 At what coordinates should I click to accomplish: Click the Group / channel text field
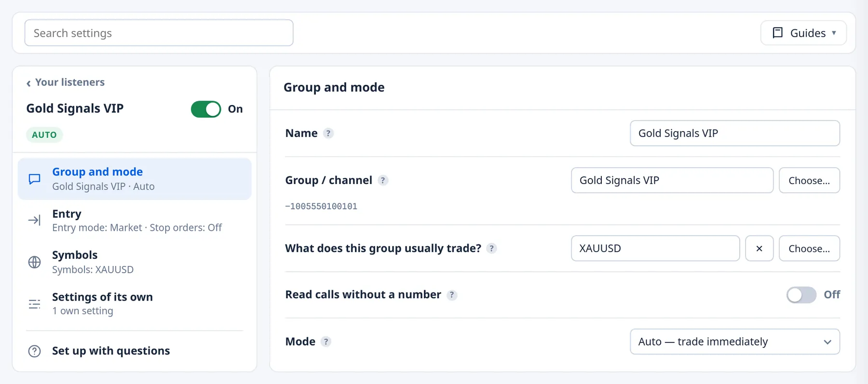(x=672, y=181)
